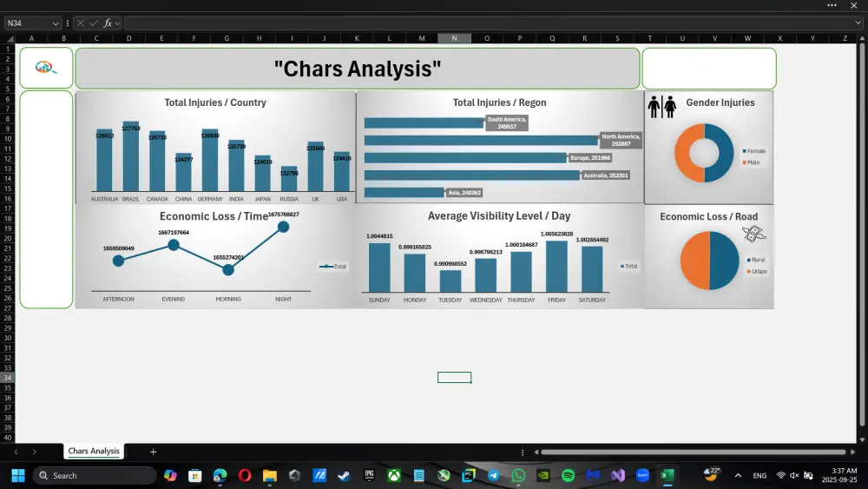The image size is (868, 489).
Task: Go to the previous sheet arrow
Action: point(16,452)
